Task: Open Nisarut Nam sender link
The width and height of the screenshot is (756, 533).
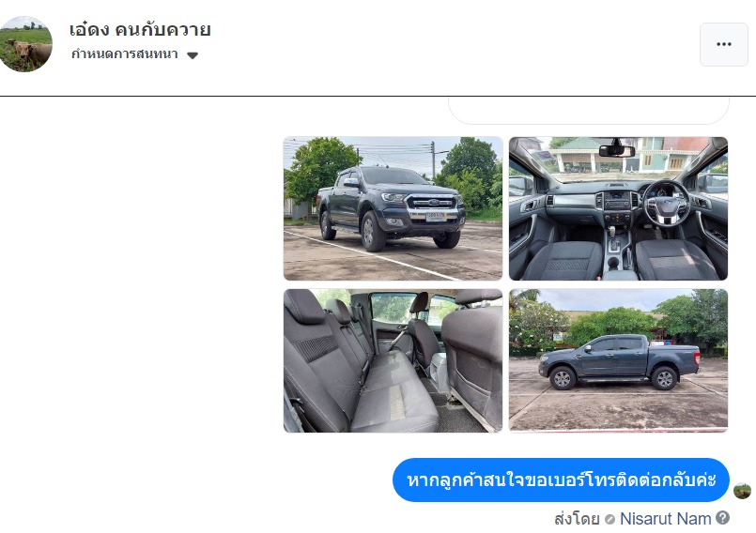Action: (x=665, y=519)
